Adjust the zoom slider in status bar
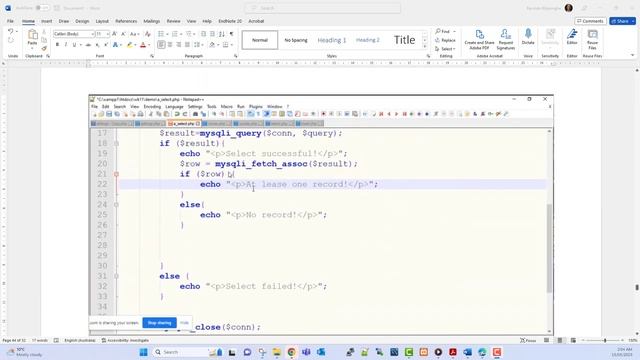 (x=604, y=340)
